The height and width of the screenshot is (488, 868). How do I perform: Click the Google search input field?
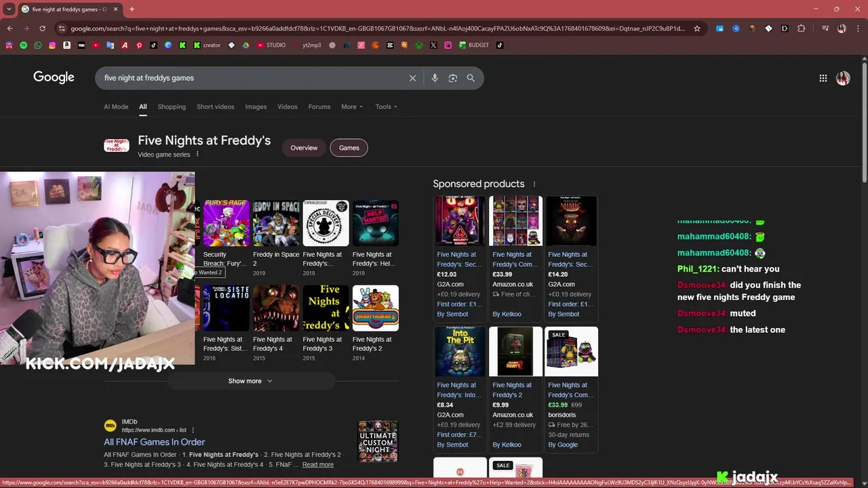point(251,78)
